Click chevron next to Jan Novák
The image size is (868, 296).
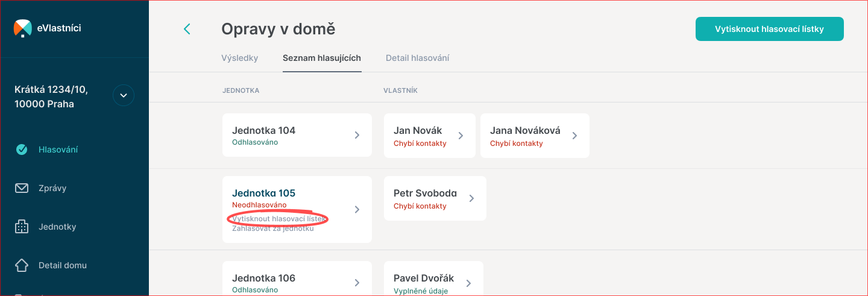coord(461,136)
